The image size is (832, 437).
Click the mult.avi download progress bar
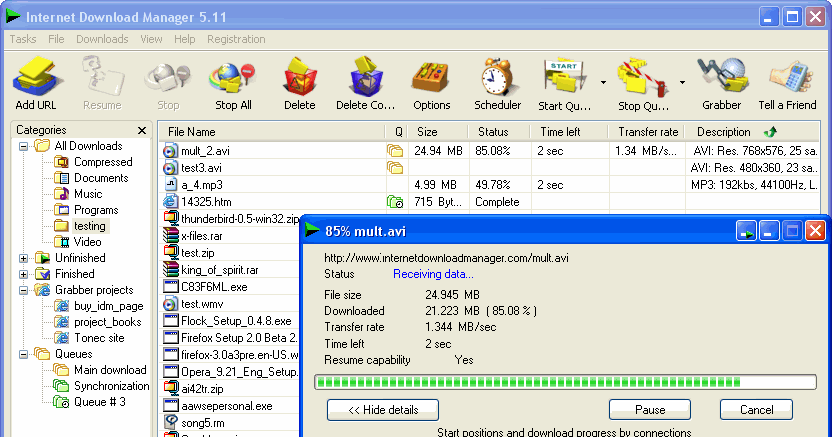(565, 382)
